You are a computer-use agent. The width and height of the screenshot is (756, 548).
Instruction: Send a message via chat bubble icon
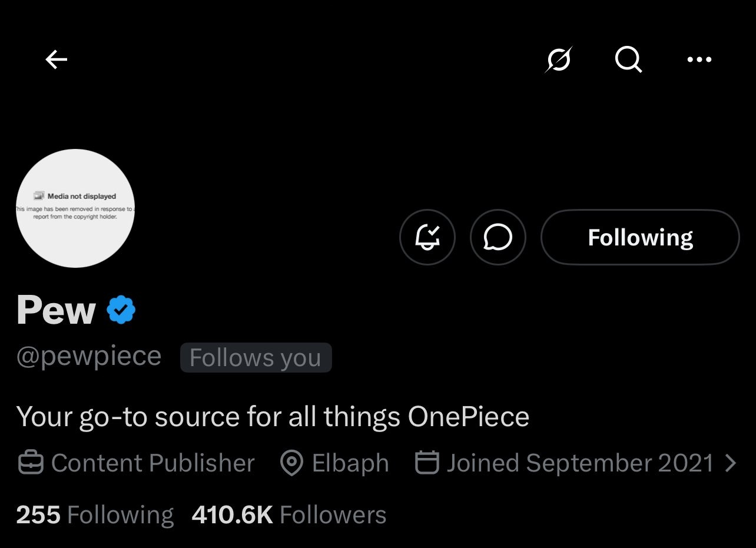click(x=498, y=237)
